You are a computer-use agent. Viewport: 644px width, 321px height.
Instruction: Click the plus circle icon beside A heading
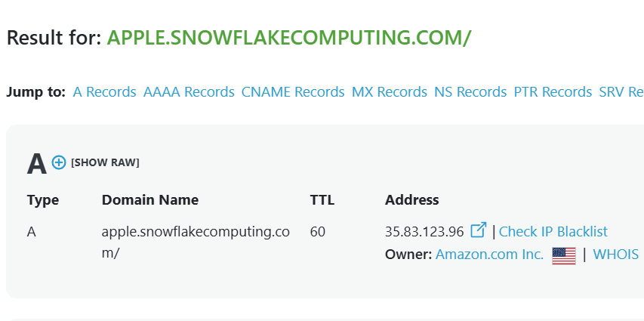(59, 162)
